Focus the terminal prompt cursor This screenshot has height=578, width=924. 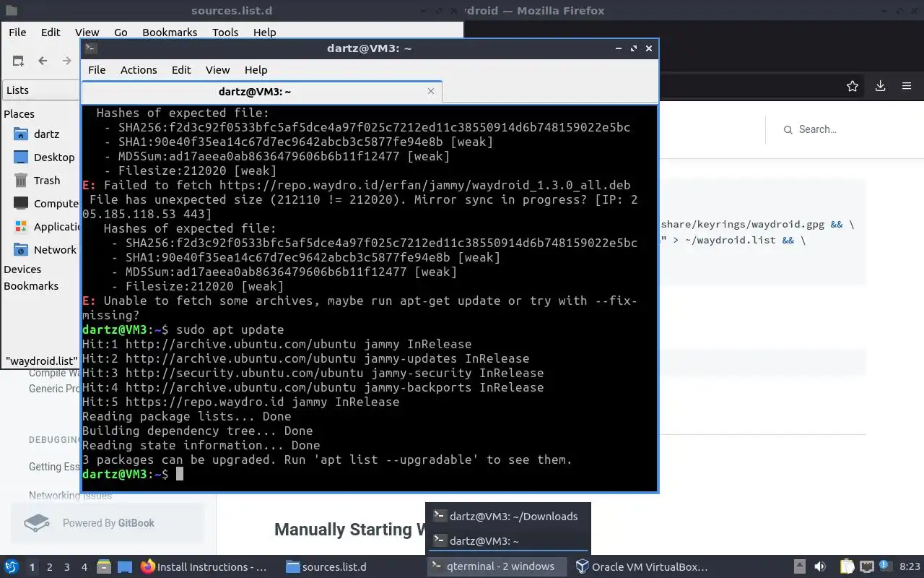click(180, 474)
